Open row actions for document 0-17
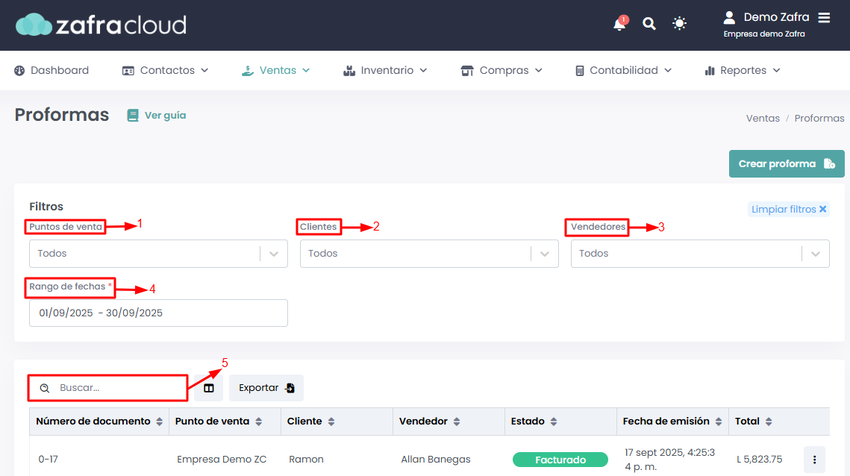Image resolution: width=850 pixels, height=476 pixels. (814, 460)
